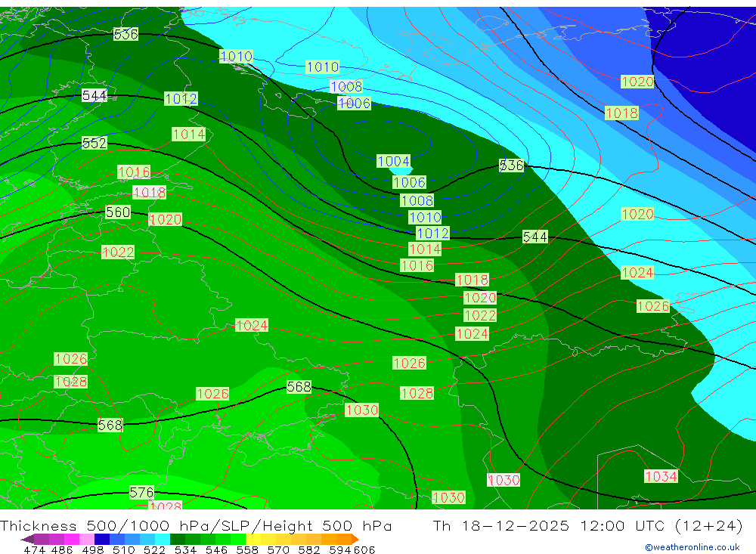Click the 1004 low-pressure center label
The height and width of the screenshot is (554, 756).
coord(393,161)
